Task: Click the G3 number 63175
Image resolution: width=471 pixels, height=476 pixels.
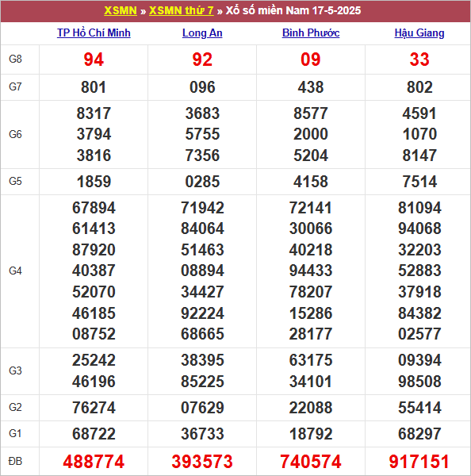Action: coord(311,361)
